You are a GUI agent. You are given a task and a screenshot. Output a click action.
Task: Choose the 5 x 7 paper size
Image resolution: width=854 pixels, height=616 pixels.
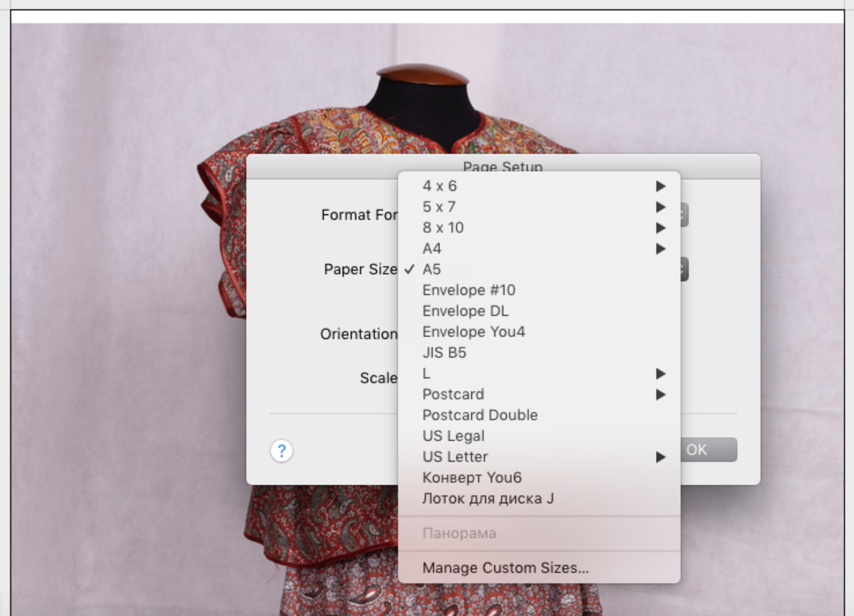pyautogui.click(x=539, y=207)
